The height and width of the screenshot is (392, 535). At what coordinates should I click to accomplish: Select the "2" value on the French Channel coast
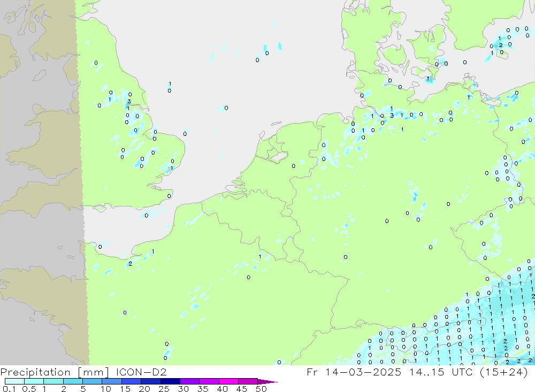tap(130, 264)
